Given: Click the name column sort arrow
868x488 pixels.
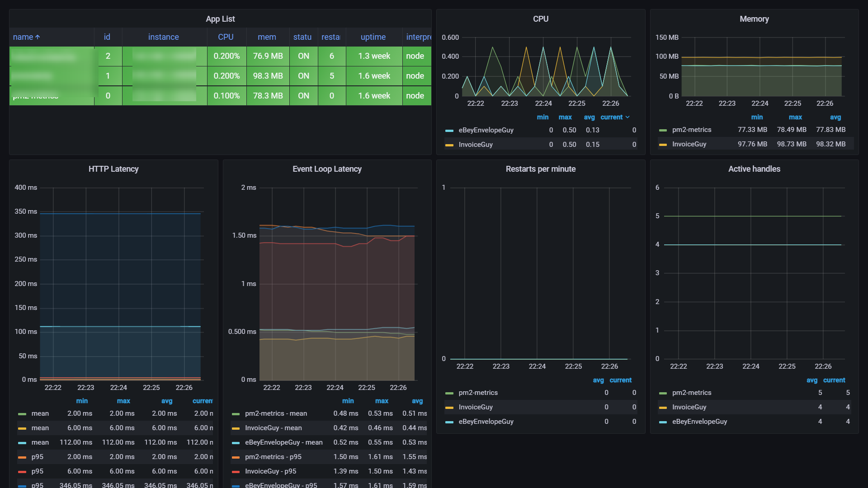Looking at the screenshot, I should 38,37.
